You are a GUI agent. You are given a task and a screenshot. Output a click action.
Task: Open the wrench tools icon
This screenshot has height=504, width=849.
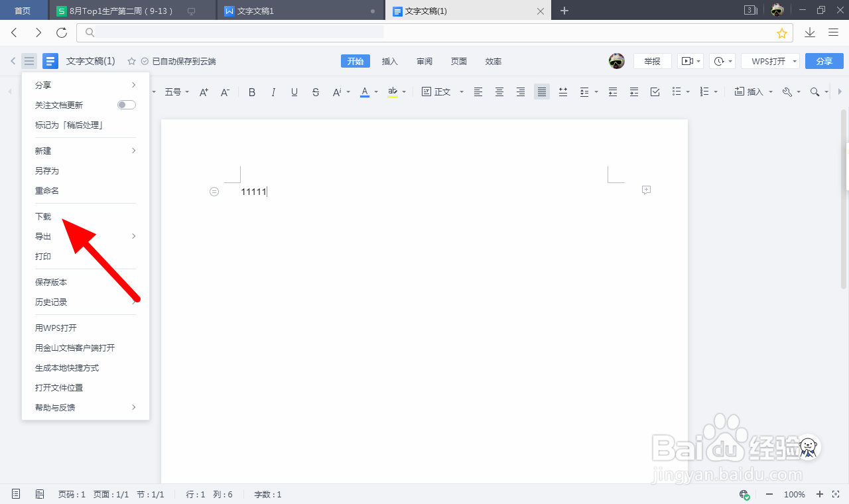787,92
